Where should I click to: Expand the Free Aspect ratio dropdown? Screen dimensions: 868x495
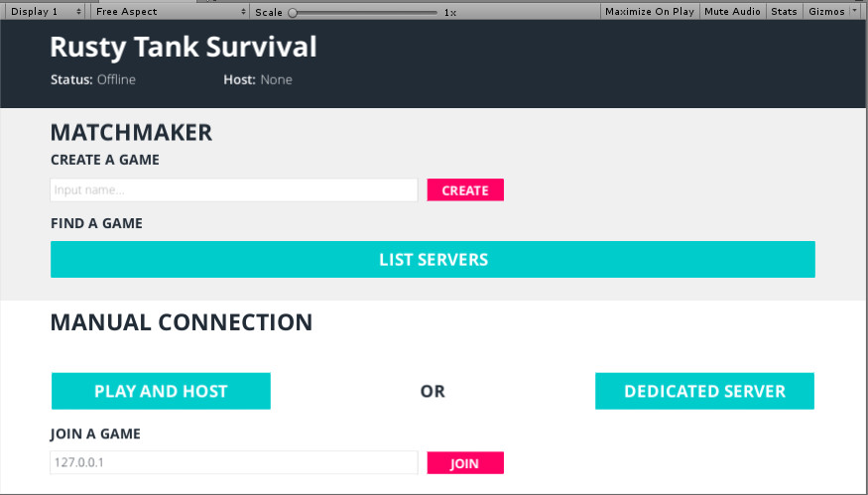pos(170,12)
